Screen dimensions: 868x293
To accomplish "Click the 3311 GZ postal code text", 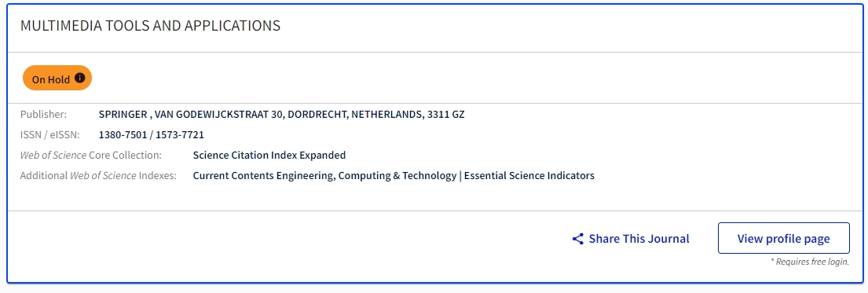I will [x=445, y=115].
